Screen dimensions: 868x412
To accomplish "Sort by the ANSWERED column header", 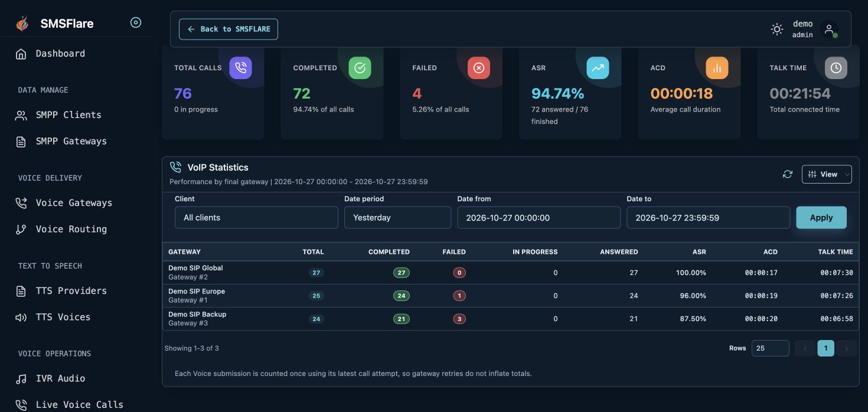I will click(619, 251).
